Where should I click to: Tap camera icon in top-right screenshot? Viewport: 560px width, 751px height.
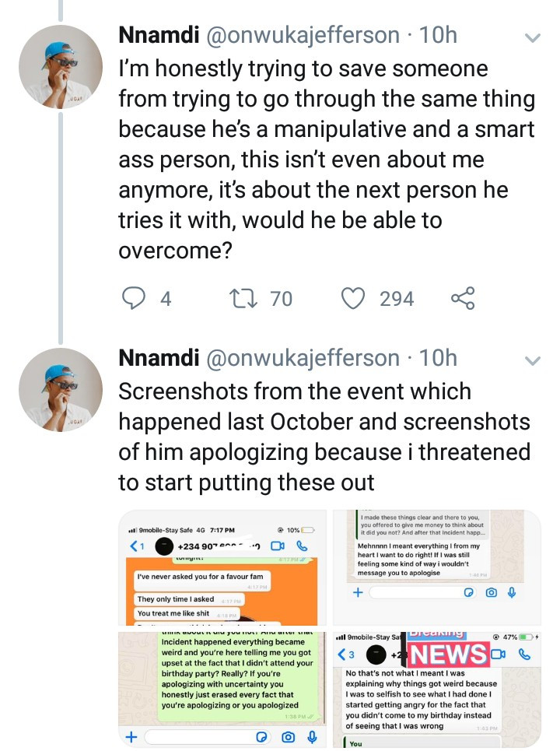(491, 592)
